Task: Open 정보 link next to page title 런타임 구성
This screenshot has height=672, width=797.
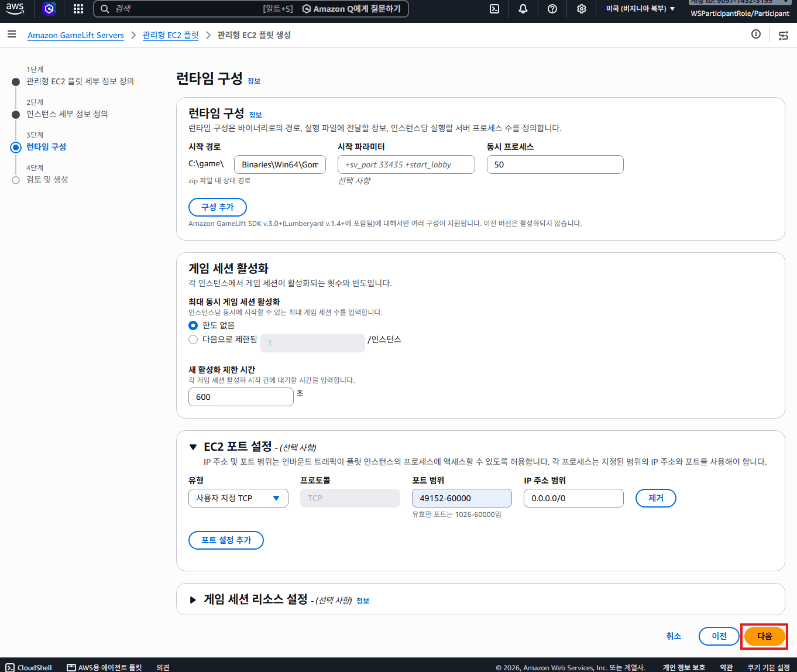Action: [x=254, y=81]
